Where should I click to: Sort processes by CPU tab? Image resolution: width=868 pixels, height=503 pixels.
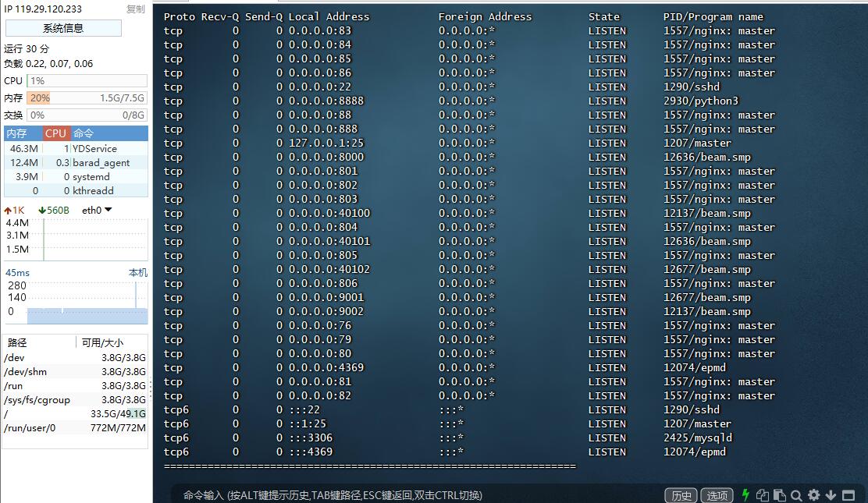click(x=55, y=133)
